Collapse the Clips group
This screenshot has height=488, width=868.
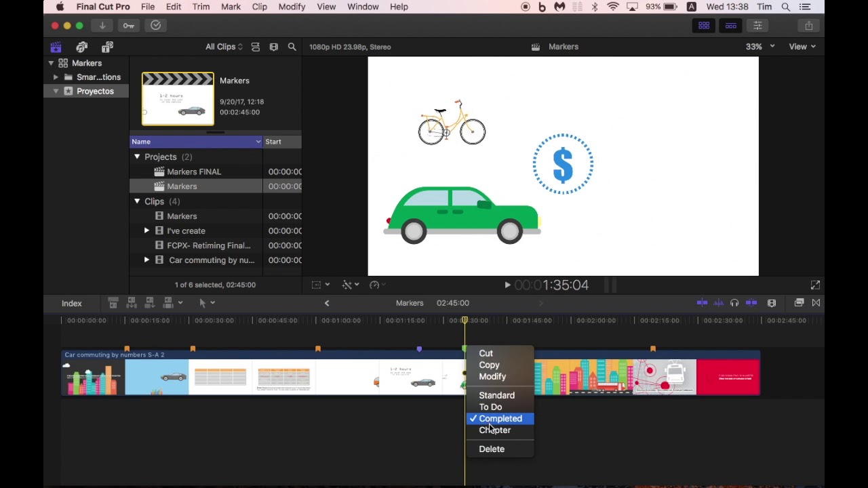(x=137, y=201)
